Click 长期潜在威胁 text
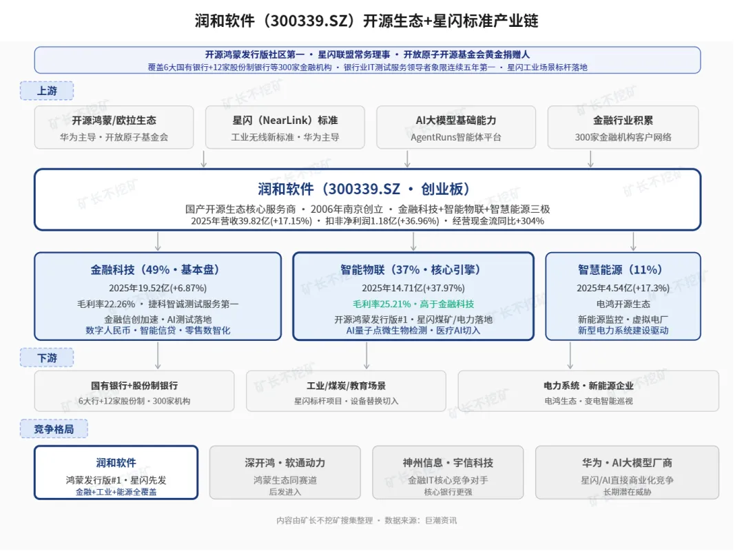Viewport: 744px width, 560px height. coord(628,492)
